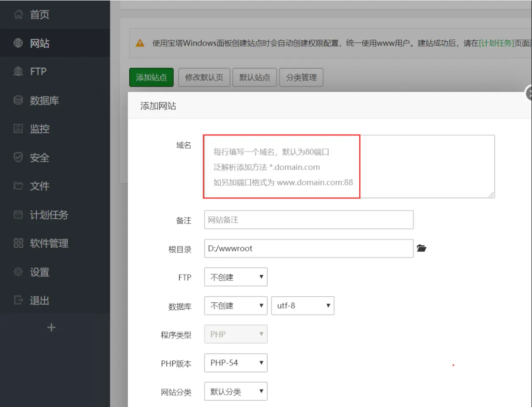Browse root directory with folder icon
The width and height of the screenshot is (532, 407).
422,249
